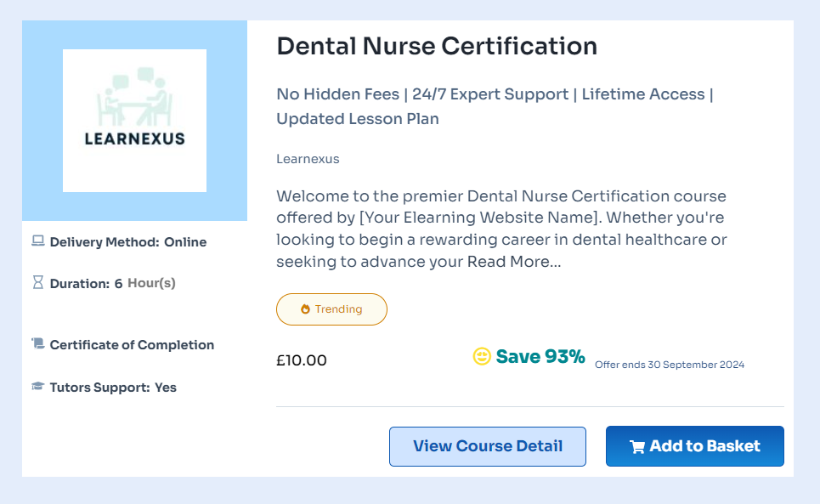Click Tutors Support: Yes entry
The width and height of the screenshot is (820, 504).
[110, 387]
